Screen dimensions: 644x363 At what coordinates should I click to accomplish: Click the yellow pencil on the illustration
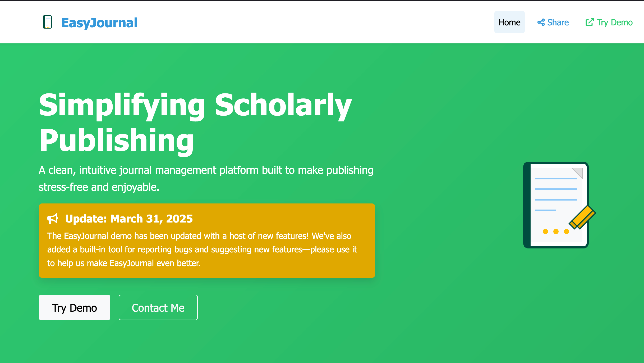(582, 217)
